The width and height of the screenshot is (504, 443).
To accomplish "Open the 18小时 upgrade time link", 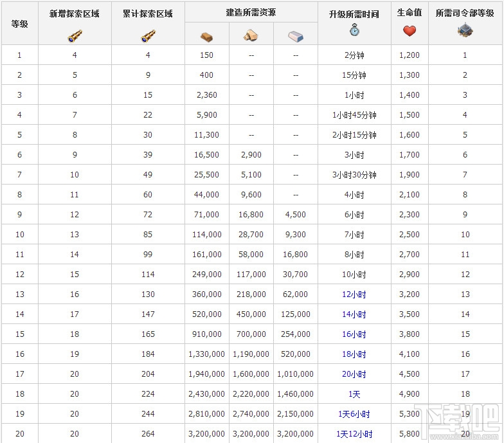I will pos(354,354).
